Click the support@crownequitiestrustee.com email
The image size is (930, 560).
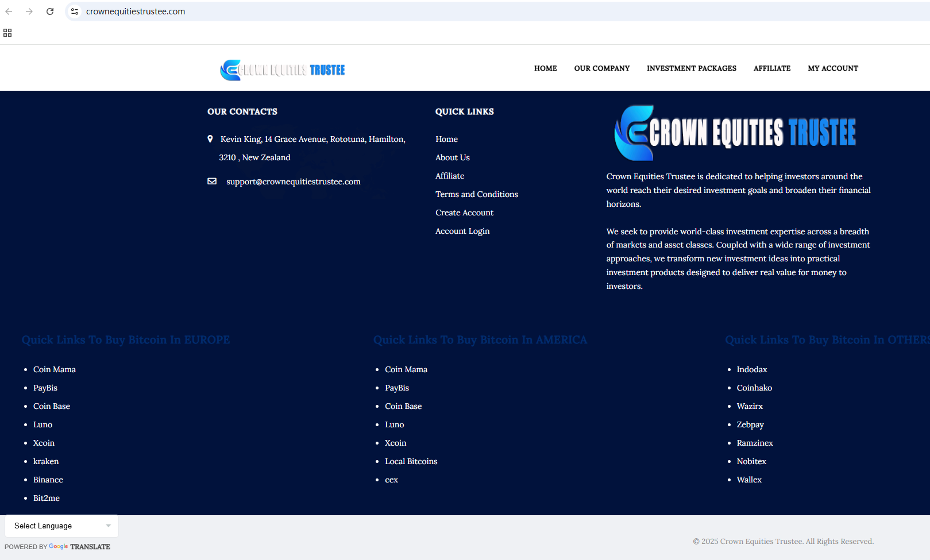294,181
